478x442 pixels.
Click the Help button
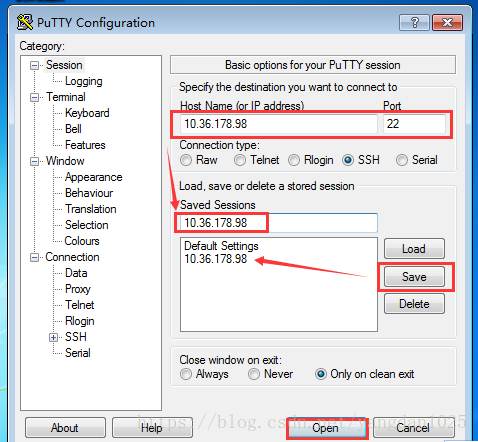coord(152,428)
